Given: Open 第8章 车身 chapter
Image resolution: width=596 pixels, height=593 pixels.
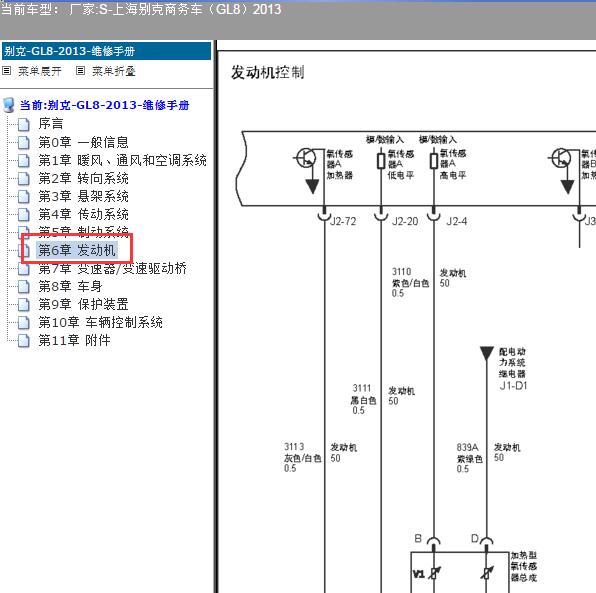Looking at the screenshot, I should click(70, 286).
